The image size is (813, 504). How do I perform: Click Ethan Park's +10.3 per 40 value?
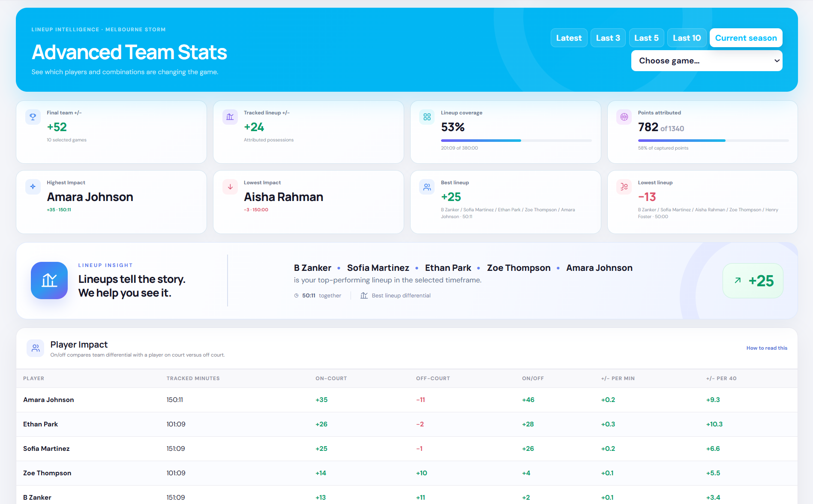714,424
